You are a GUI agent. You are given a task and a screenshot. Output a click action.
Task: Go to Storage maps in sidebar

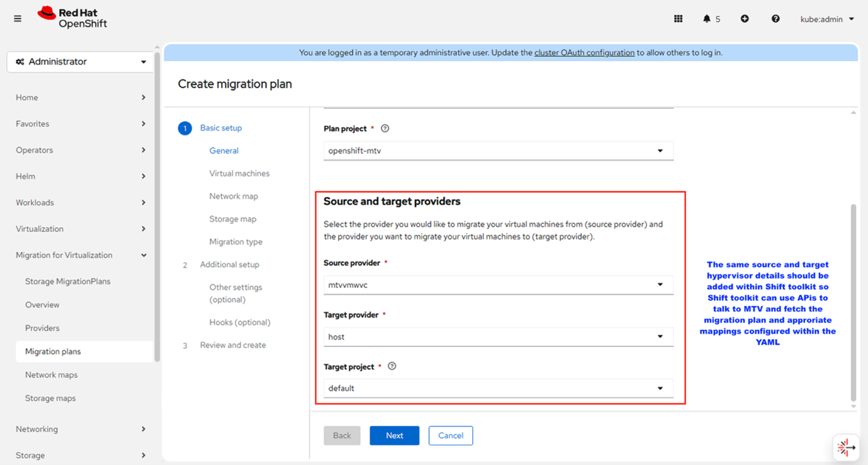coord(50,398)
